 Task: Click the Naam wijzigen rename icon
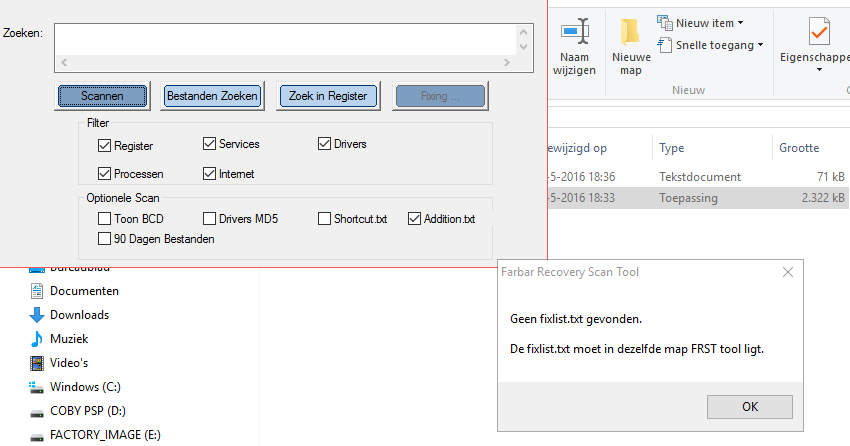[575, 32]
